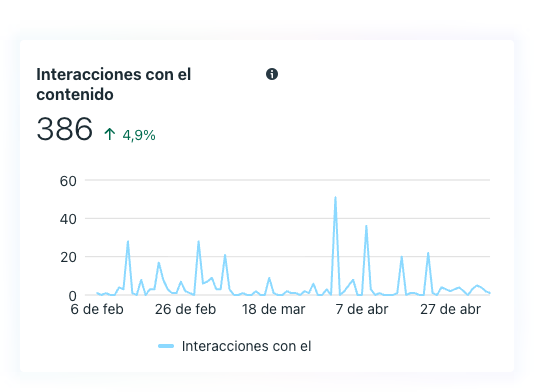
Task: Click the total value 386
Action: click(65, 129)
